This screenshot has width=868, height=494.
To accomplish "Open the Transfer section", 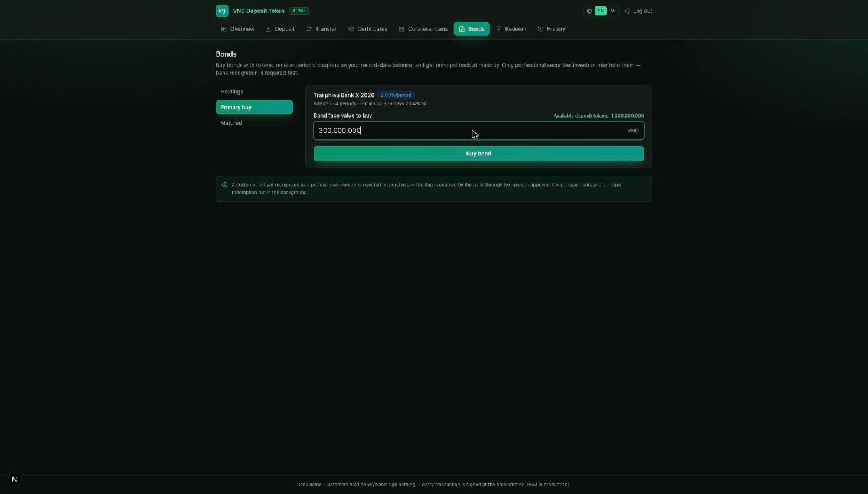I will pyautogui.click(x=321, y=29).
